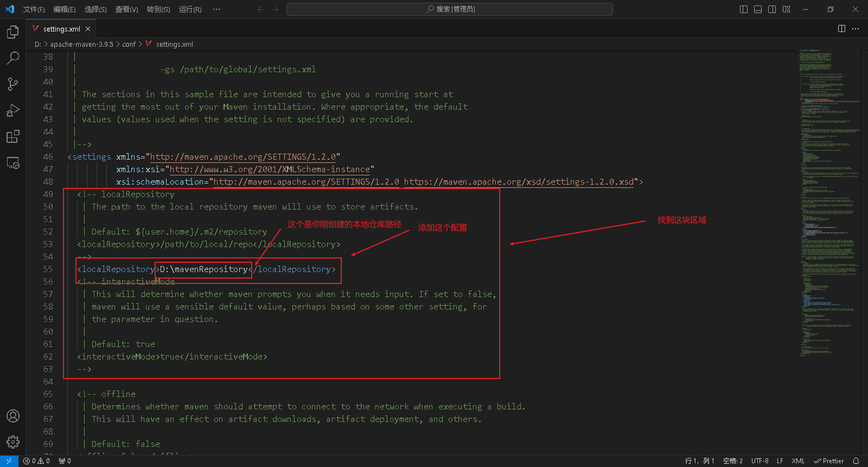Click the Prettier status bar button

pos(829,461)
